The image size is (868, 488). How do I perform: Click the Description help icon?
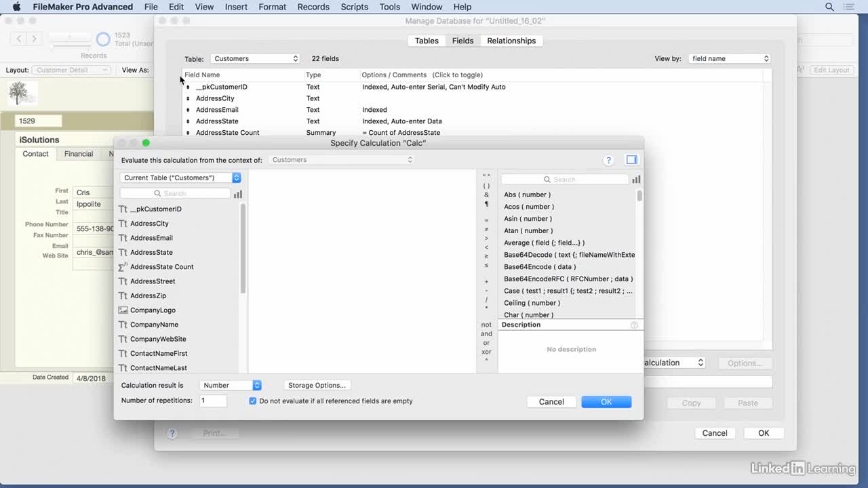pos(635,325)
